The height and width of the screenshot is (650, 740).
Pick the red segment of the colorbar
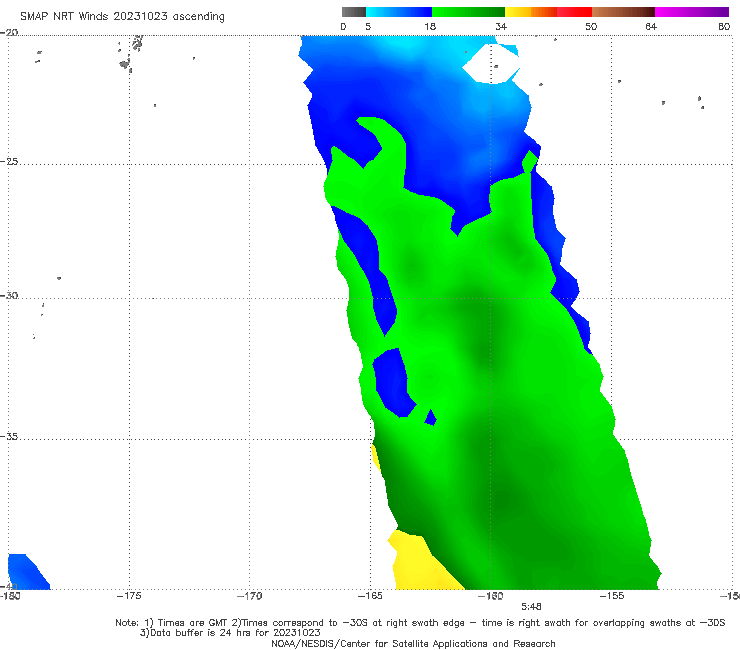click(574, 12)
